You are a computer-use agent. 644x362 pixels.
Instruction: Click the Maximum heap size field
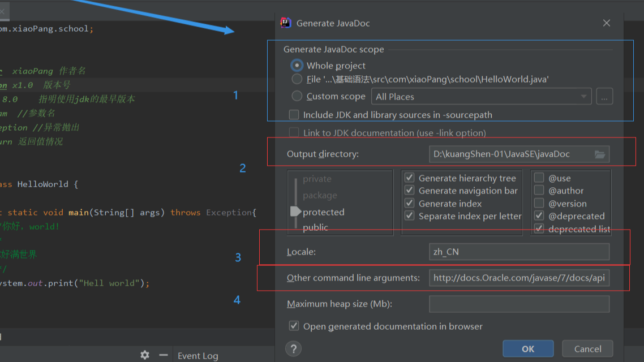click(519, 304)
